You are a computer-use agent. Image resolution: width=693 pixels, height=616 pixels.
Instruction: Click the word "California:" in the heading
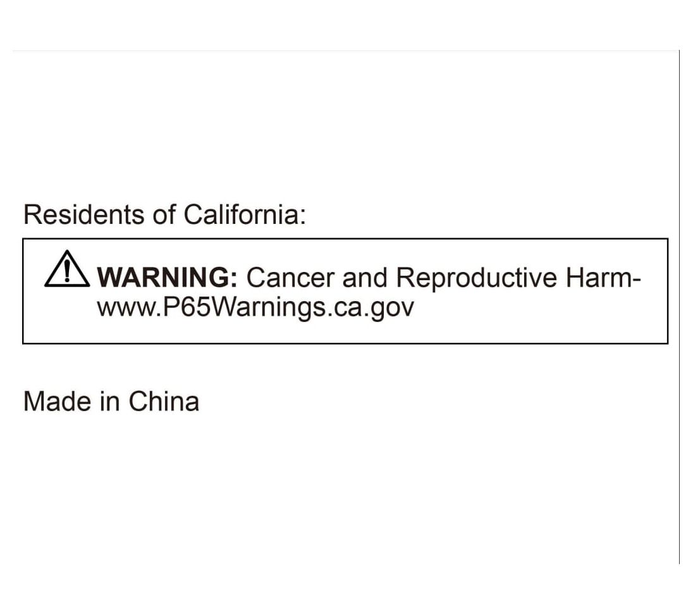[x=245, y=214]
